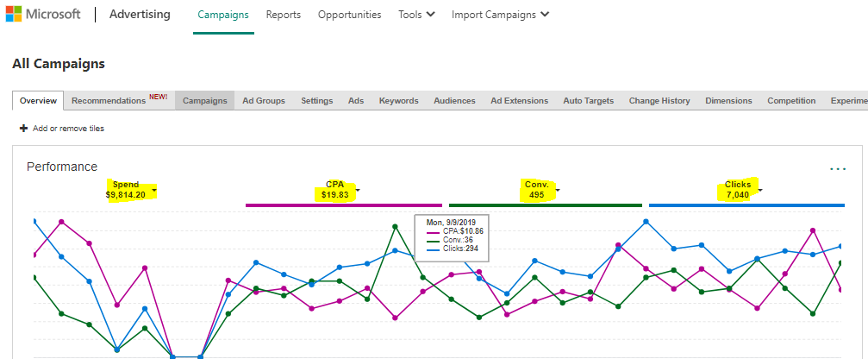Click the green Conv. peak data point

[x=395, y=226]
